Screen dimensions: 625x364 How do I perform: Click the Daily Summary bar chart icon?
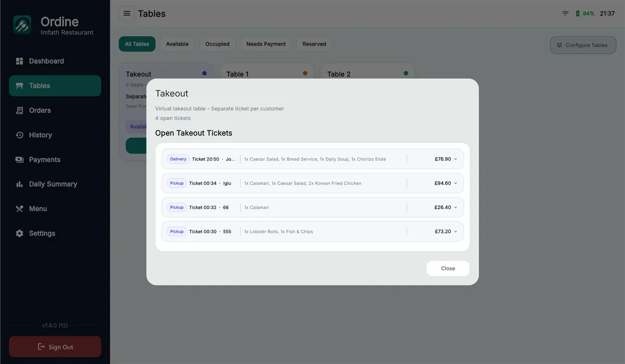(x=19, y=184)
